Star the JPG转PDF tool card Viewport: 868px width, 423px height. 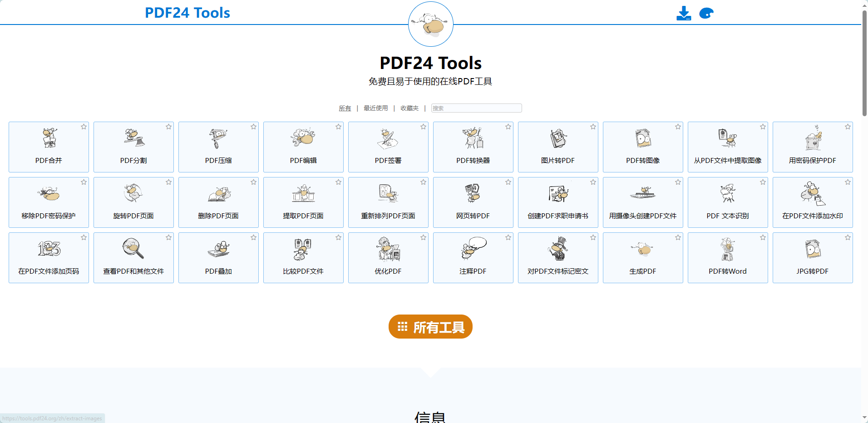pyautogui.click(x=848, y=238)
